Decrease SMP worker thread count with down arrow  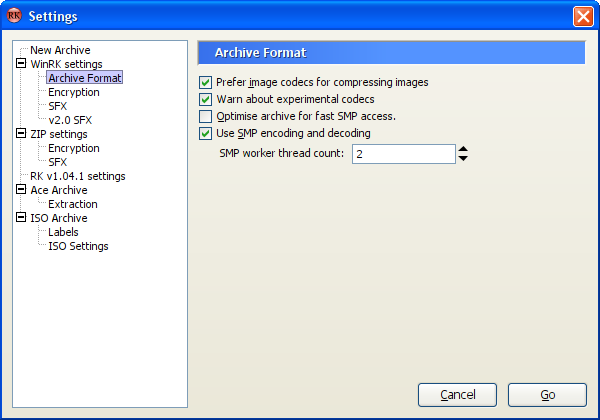point(463,158)
